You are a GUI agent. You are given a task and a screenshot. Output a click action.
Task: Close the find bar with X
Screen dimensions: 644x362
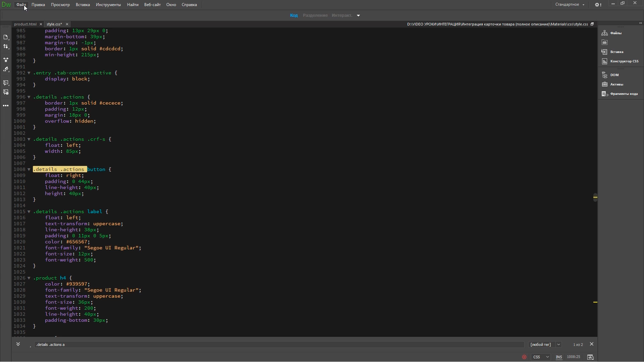pyautogui.click(x=592, y=344)
